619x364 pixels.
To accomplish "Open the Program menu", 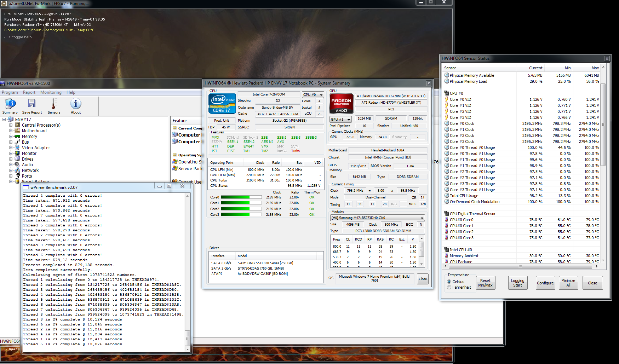I will click(x=10, y=92).
